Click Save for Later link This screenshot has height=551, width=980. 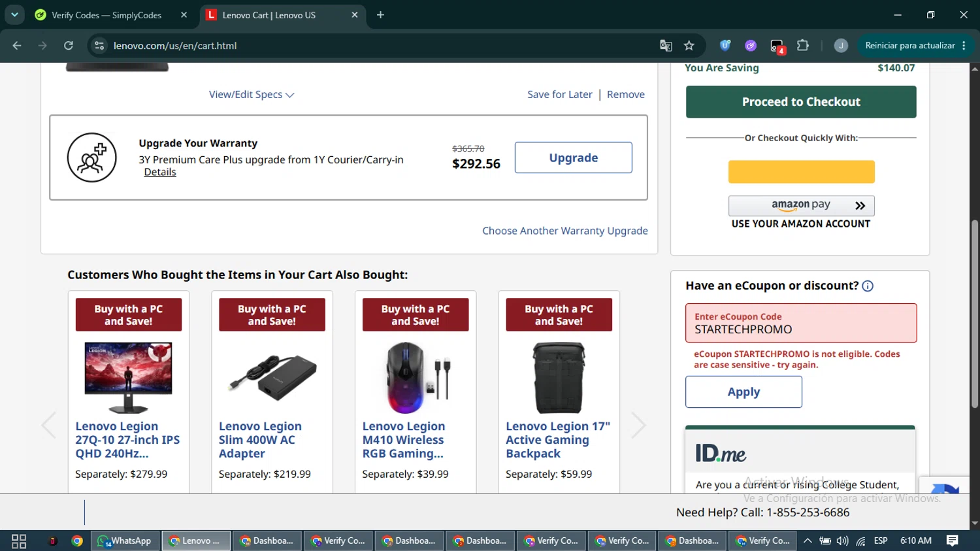560,95
